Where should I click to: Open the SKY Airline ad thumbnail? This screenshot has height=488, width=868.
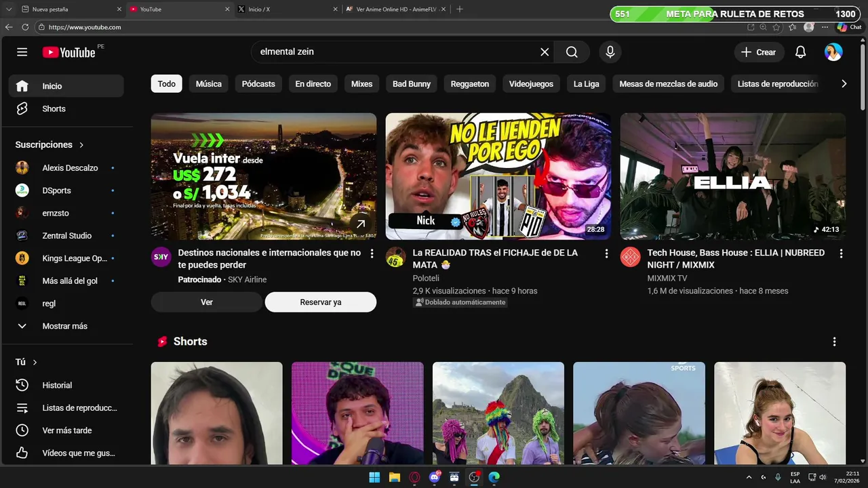tap(264, 176)
